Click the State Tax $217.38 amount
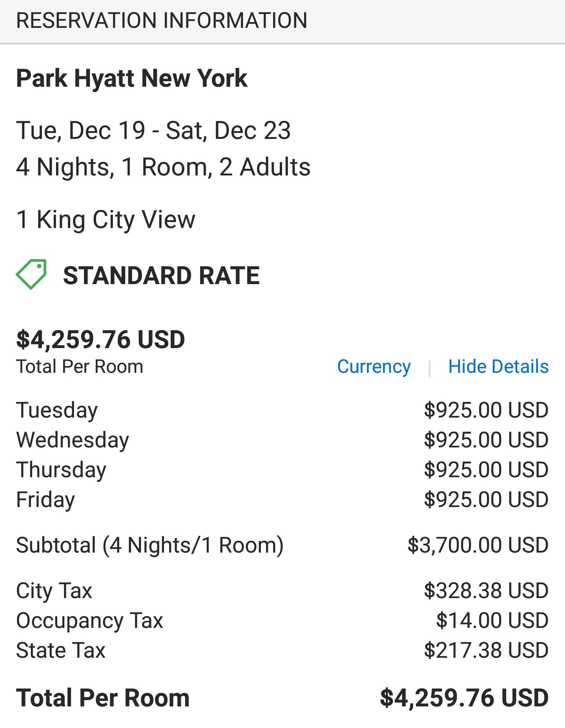This screenshot has height=728, width=565. tap(486, 650)
